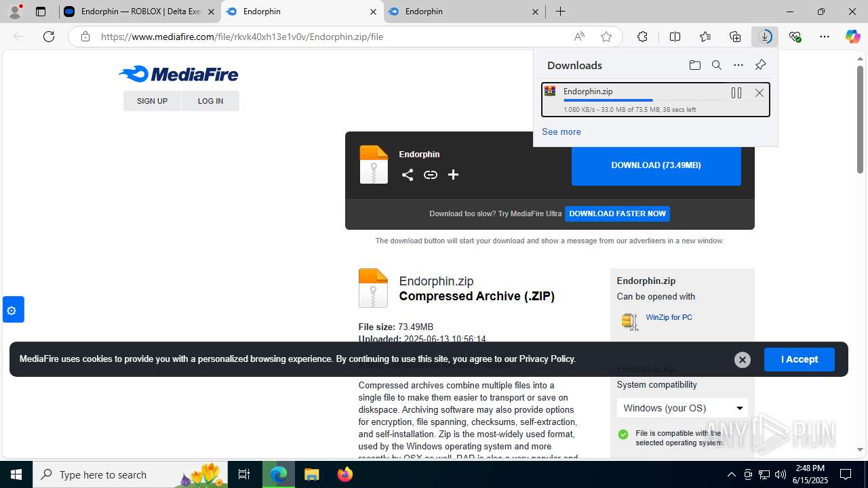Open the downloads folder icon

click(694, 65)
